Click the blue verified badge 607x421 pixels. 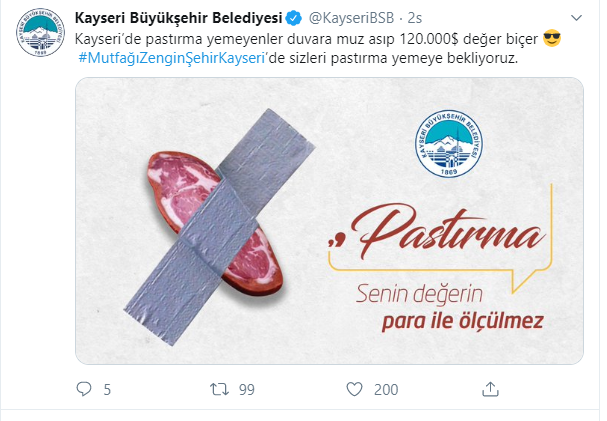point(294,18)
